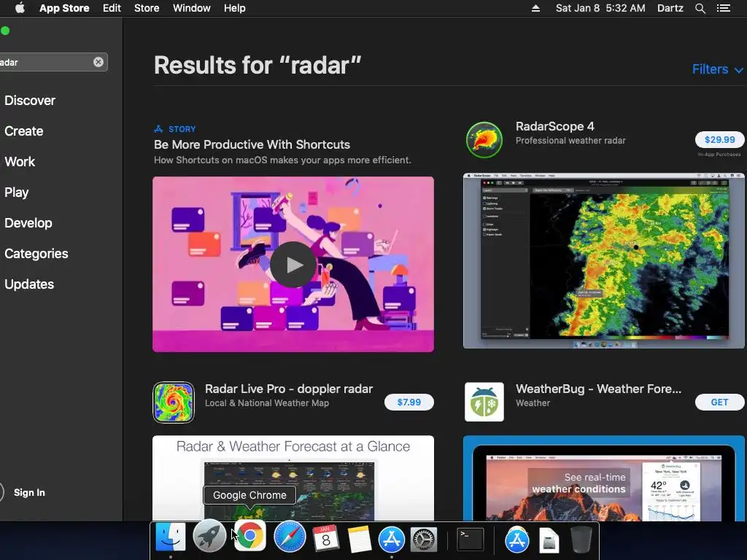Screen dimensions: 747x560
Task: Click Sign In in the sidebar
Action: [29, 492]
